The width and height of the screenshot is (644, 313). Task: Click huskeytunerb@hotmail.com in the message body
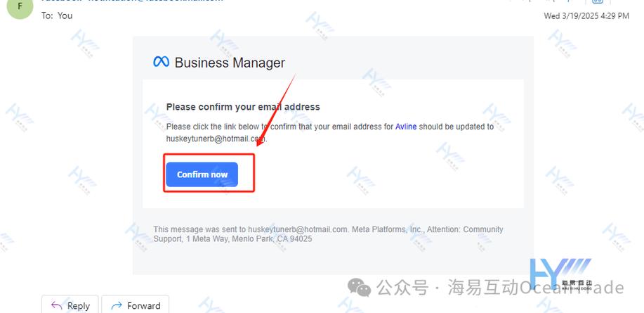coord(216,139)
